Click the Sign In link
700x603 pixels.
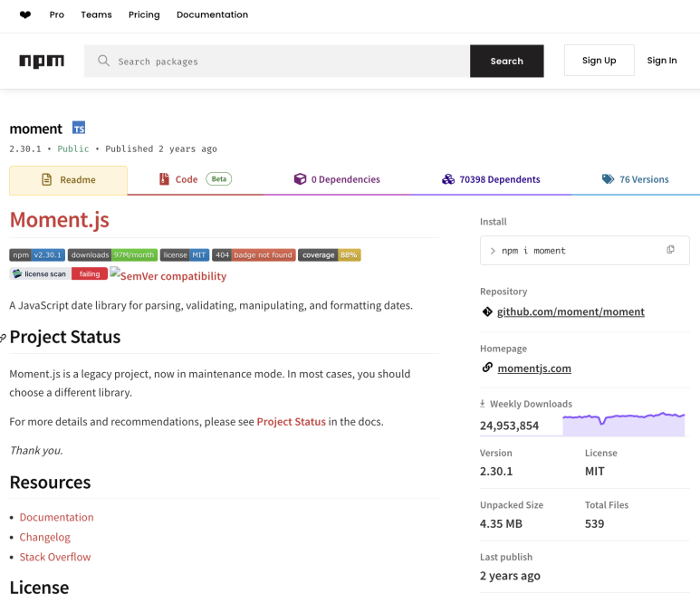(x=662, y=61)
